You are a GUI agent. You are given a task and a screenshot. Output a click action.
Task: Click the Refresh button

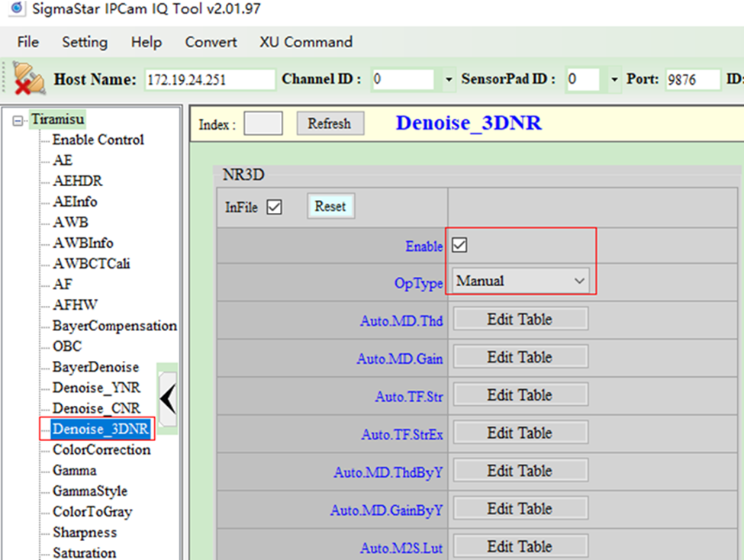pyautogui.click(x=329, y=124)
